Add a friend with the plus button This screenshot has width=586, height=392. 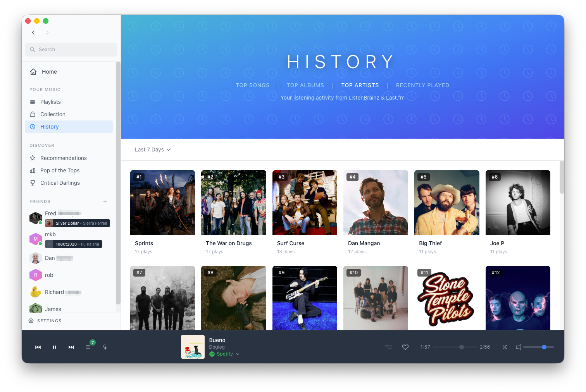point(105,201)
